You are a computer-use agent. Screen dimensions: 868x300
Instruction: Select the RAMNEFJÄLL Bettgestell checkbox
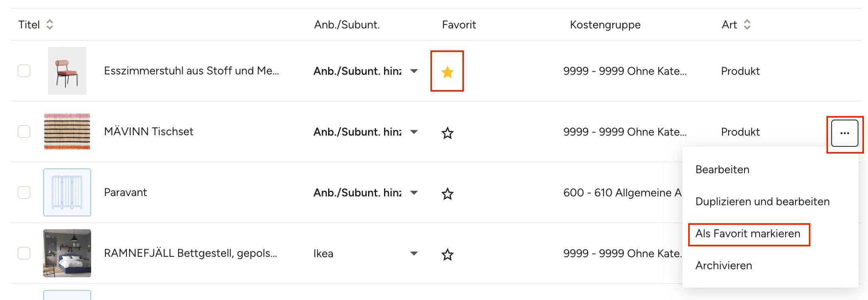[24, 253]
